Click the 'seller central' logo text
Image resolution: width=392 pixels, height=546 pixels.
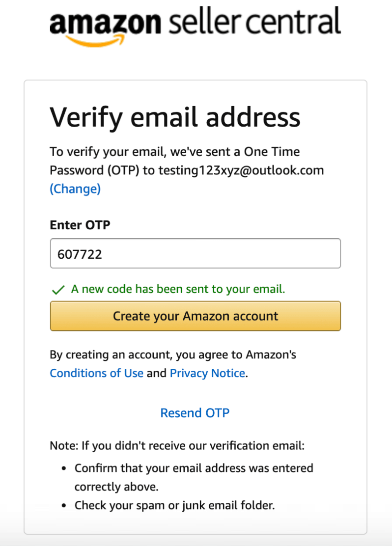253,22
